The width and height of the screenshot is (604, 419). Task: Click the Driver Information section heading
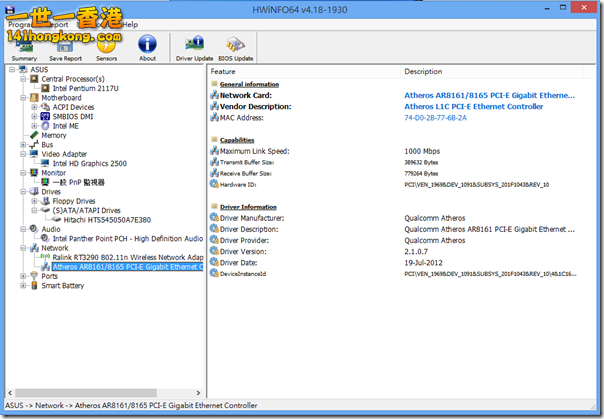(248, 207)
